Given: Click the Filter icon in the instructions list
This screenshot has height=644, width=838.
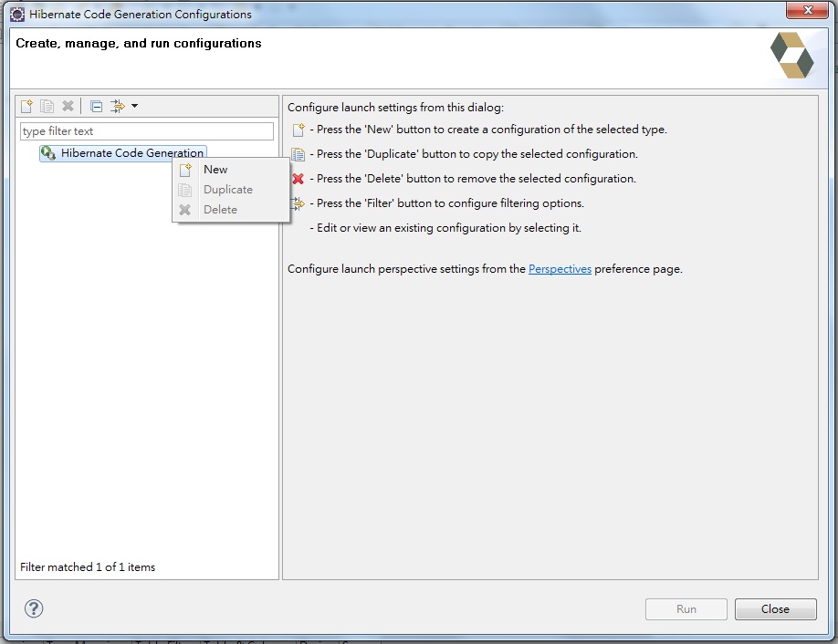Looking at the screenshot, I should click(298, 203).
